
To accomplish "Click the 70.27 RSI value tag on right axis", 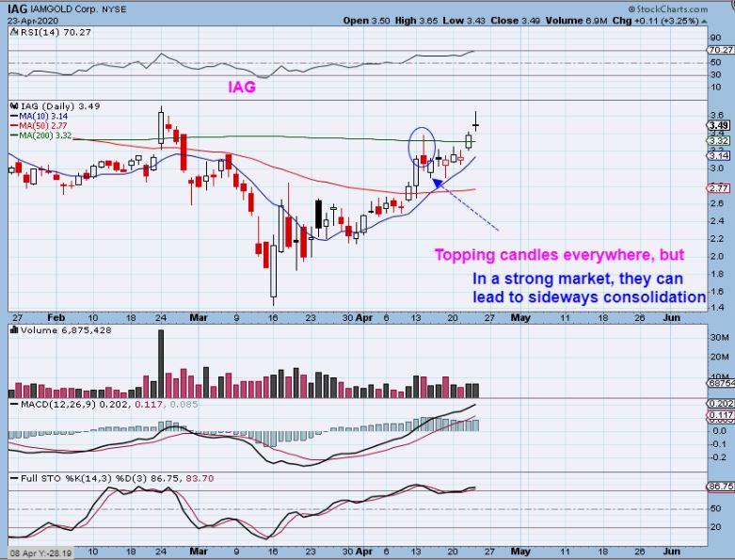I will pos(721,50).
